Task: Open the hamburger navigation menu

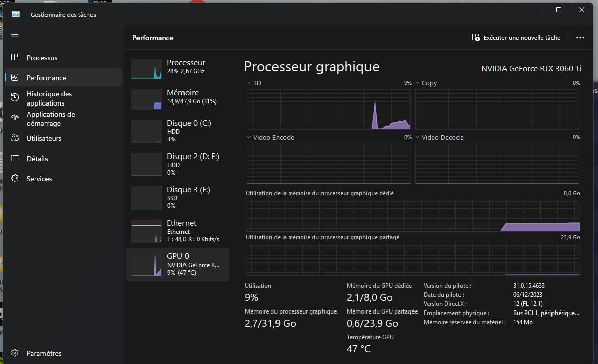Action: 15,37
